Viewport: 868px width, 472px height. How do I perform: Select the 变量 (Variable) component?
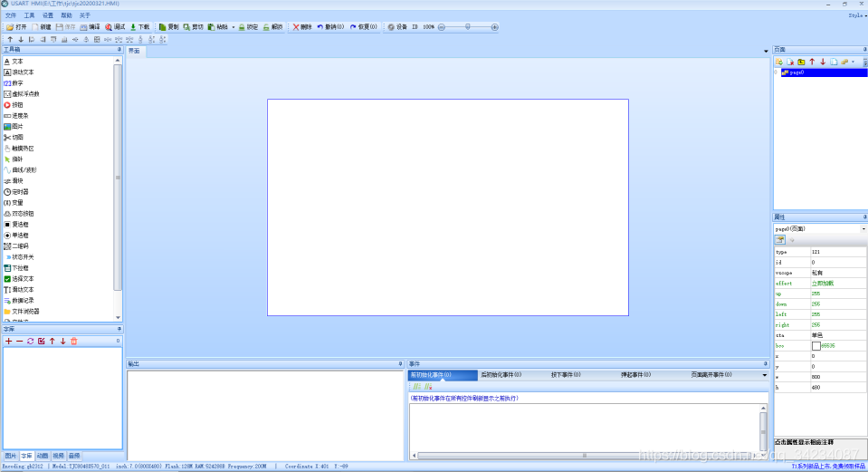tap(14, 203)
